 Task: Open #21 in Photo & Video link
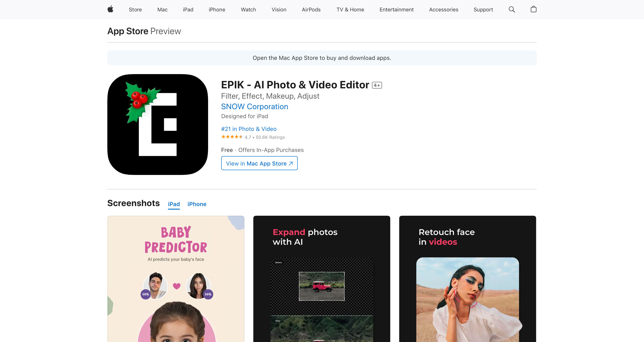[x=249, y=129]
